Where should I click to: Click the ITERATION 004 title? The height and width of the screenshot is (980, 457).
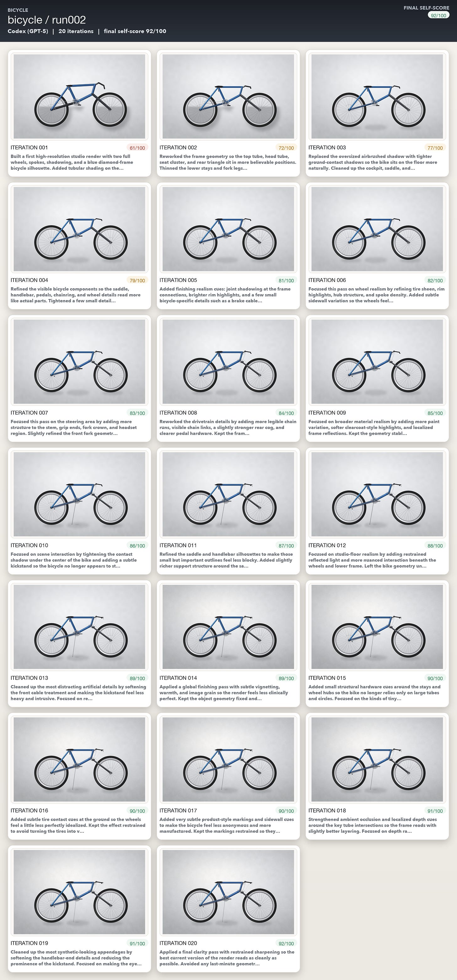29,280
